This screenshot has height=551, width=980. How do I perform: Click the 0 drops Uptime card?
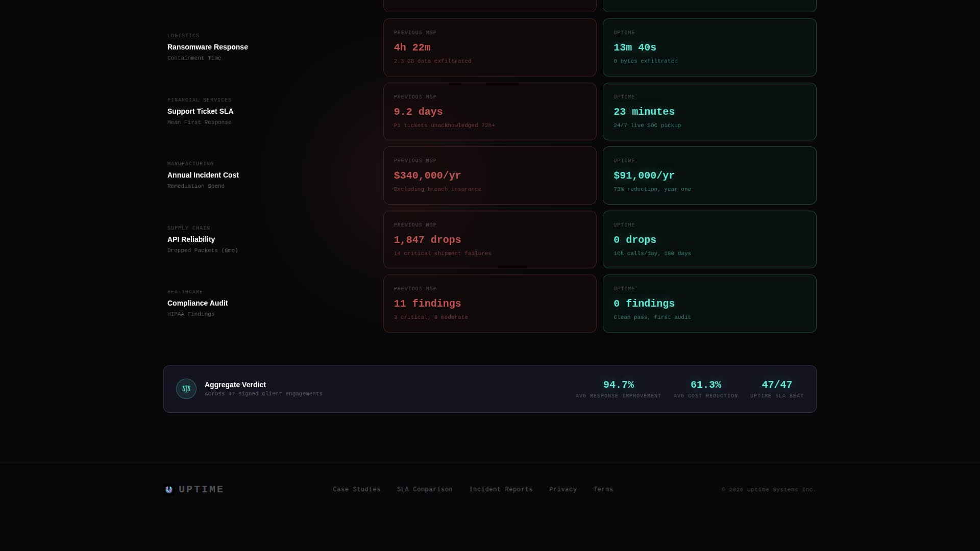[x=709, y=240]
